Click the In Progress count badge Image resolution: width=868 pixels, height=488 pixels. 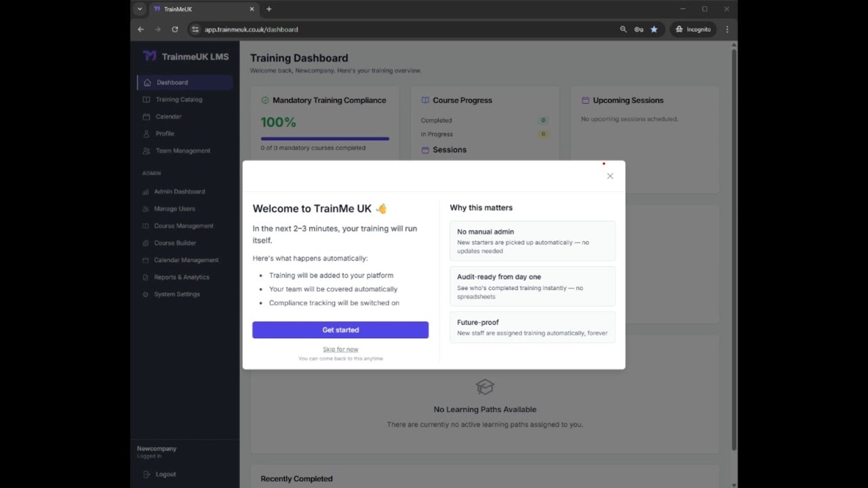tap(543, 134)
